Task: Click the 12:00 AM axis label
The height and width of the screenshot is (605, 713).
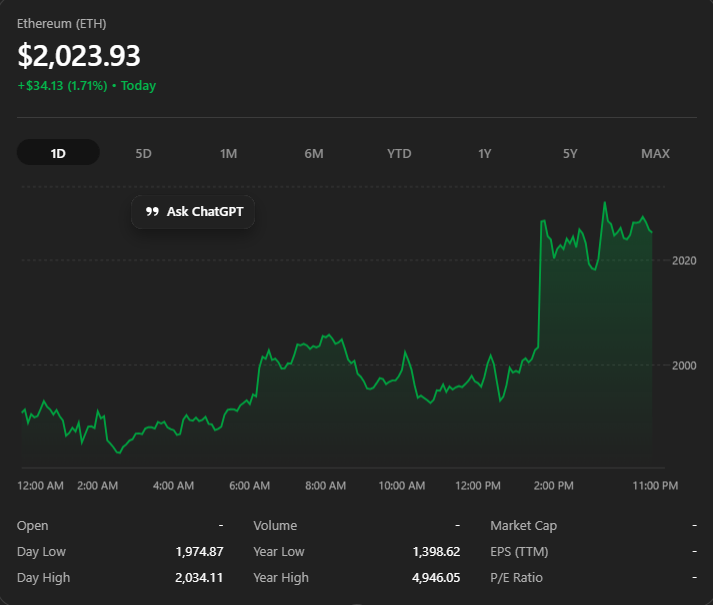Action: pos(40,486)
